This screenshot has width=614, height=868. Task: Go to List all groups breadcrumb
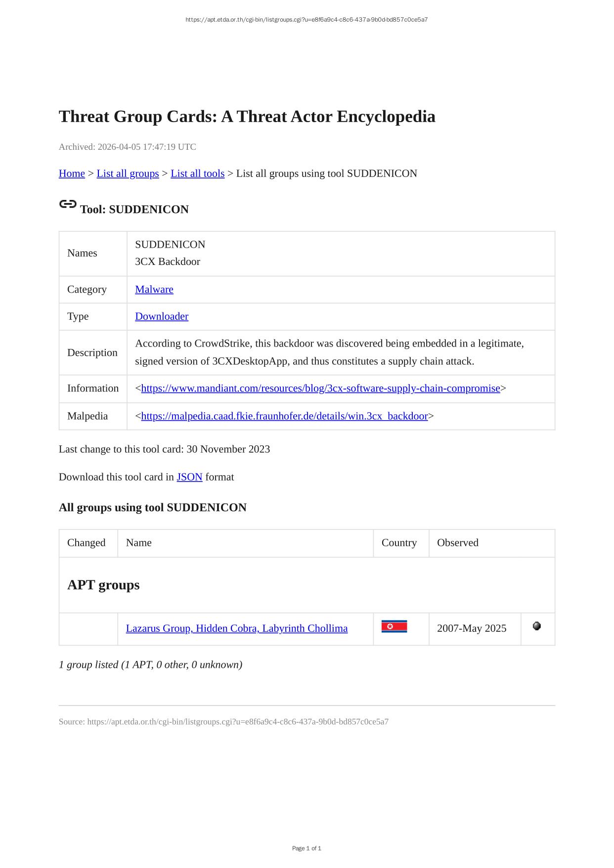128,174
